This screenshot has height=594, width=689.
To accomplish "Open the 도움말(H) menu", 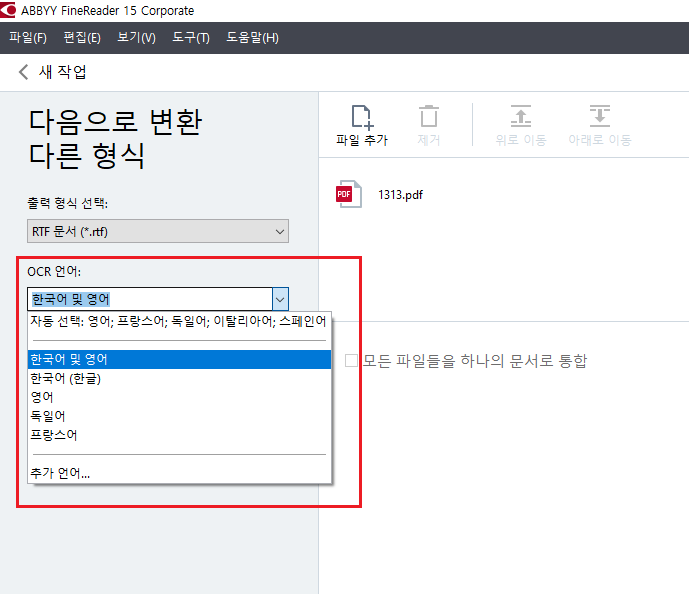I will [252, 38].
